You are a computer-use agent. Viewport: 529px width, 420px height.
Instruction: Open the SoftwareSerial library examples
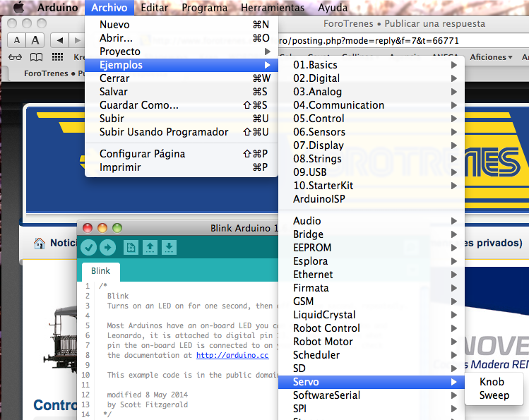click(x=372, y=395)
